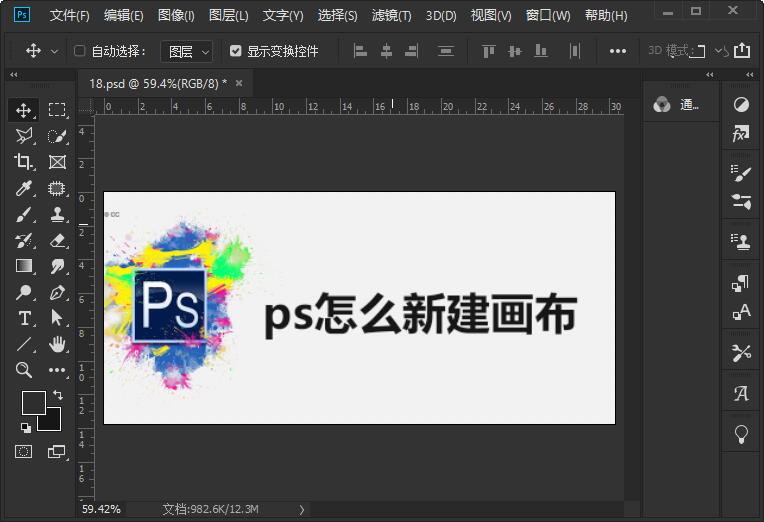764x522 pixels.
Task: Open the 文件(F) menu
Action: (69, 16)
